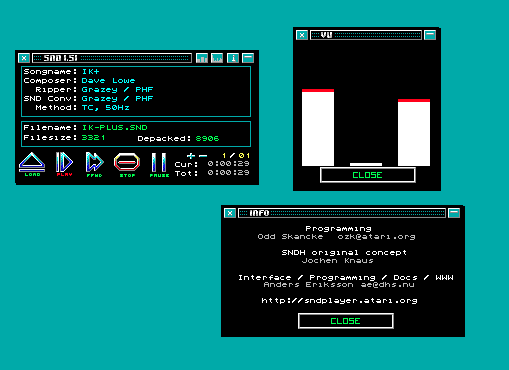The width and height of the screenshot is (509, 370).
Task: Click the Load eject icon
Action: pyautogui.click(x=32, y=164)
